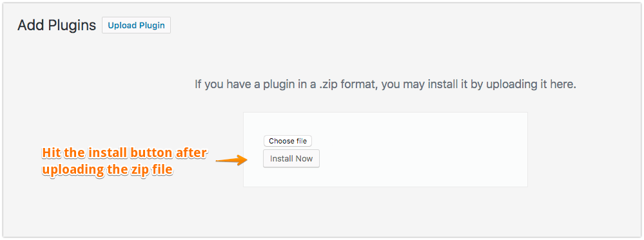Screen dimensions: 644x240
Task: Select the word "Plugins" in the heading
Action: tap(72, 26)
